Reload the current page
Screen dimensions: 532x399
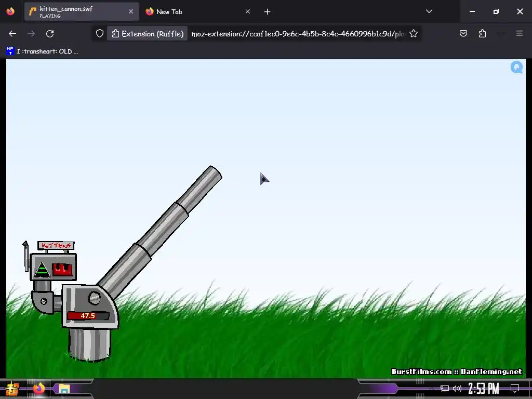tap(50, 34)
